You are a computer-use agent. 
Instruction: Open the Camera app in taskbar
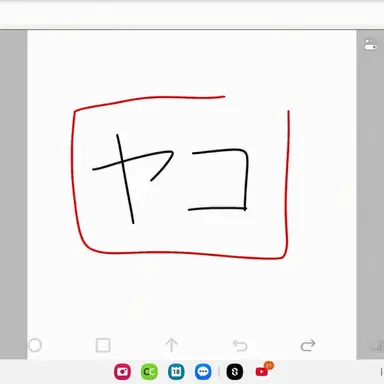point(123,371)
